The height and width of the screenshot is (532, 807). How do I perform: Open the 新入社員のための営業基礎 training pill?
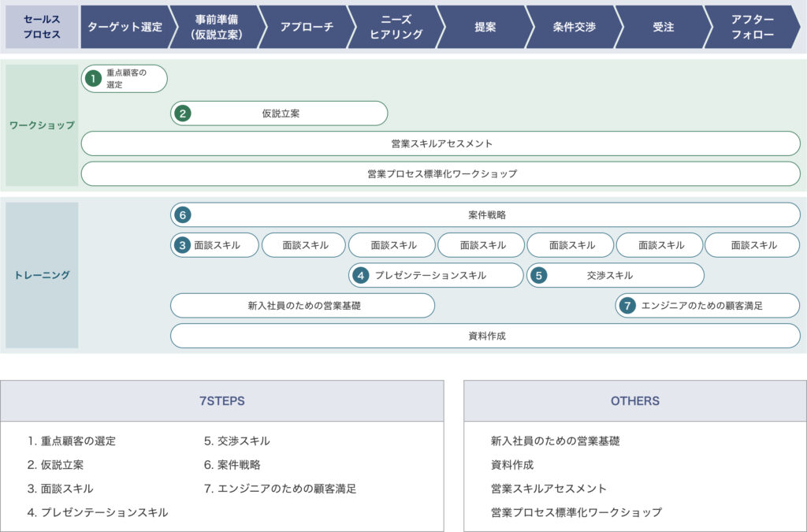coord(303,306)
